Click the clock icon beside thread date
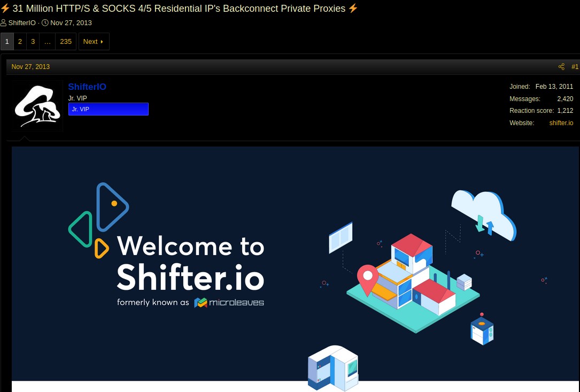The image size is (580, 392). point(45,23)
